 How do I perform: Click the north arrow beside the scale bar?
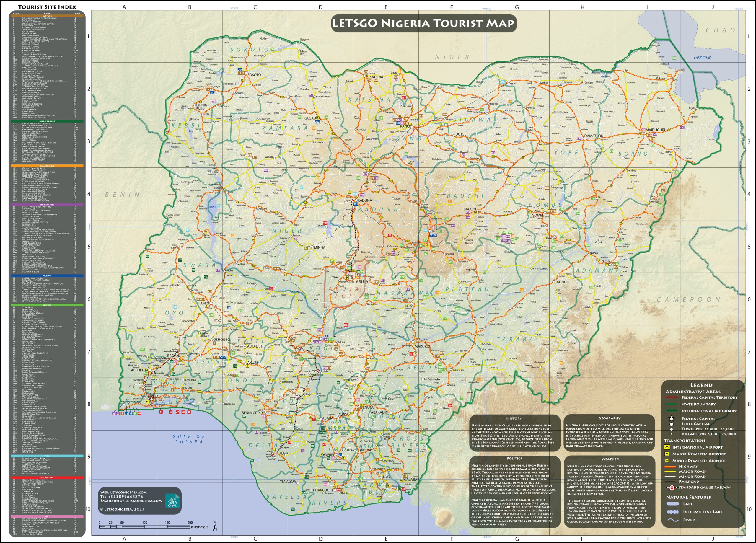pos(215,526)
